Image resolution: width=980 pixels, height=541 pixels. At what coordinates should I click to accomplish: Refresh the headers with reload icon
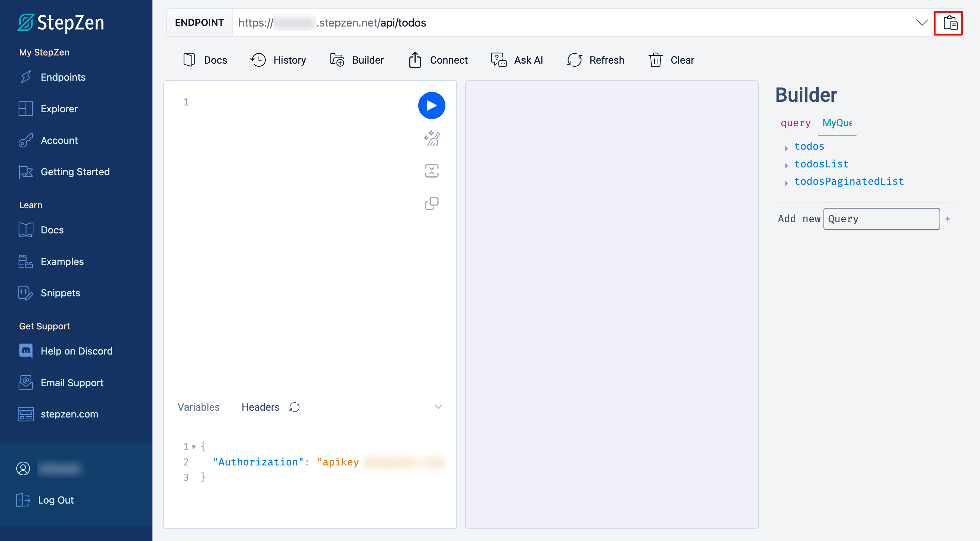pos(294,407)
